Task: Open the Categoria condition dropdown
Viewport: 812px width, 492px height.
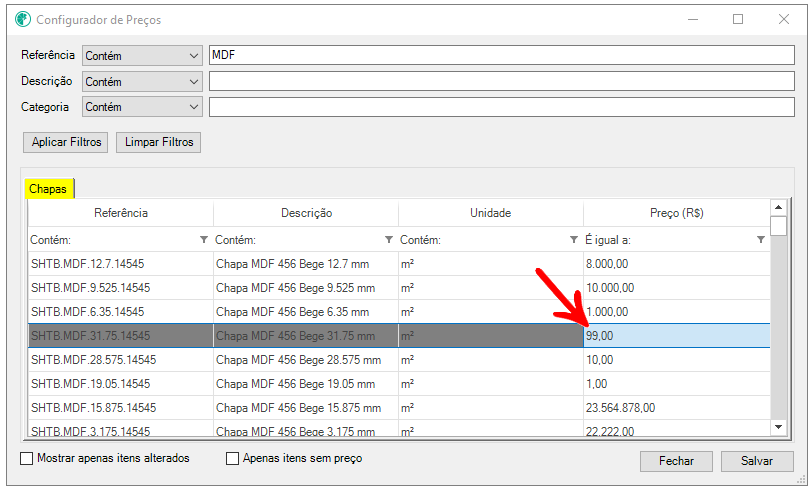Action: 142,107
